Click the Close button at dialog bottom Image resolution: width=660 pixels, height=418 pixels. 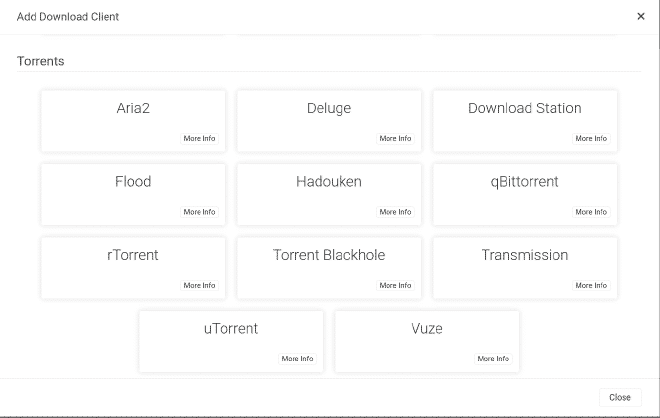coord(620,397)
